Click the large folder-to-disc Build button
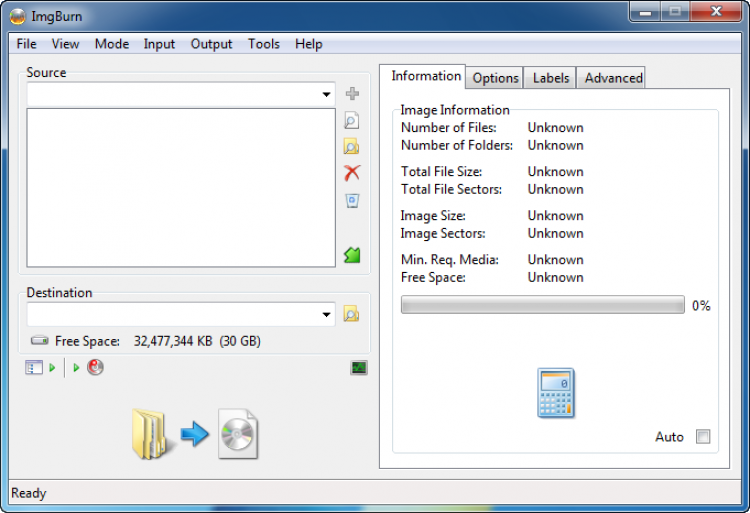Screen dimensions: 750x513 [x=194, y=434]
